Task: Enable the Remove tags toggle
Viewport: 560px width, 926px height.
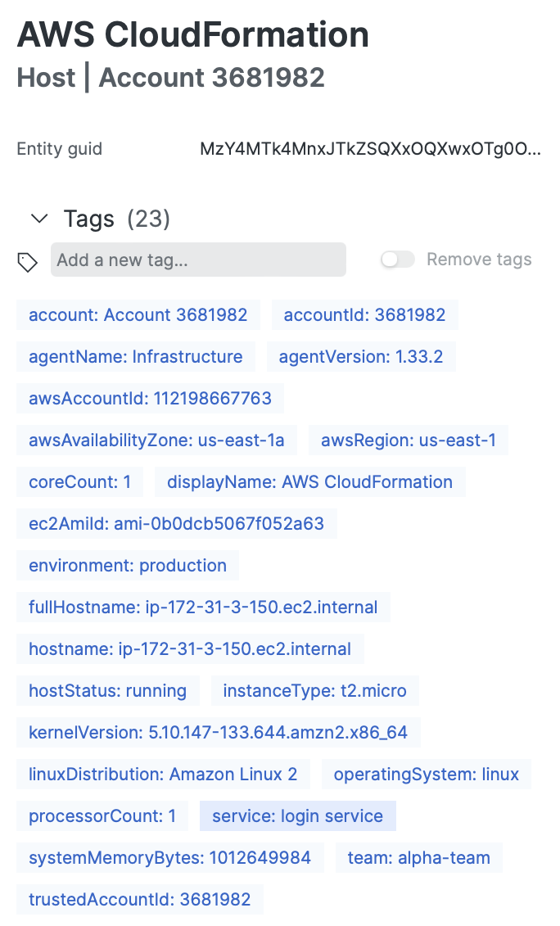Action: [x=397, y=259]
